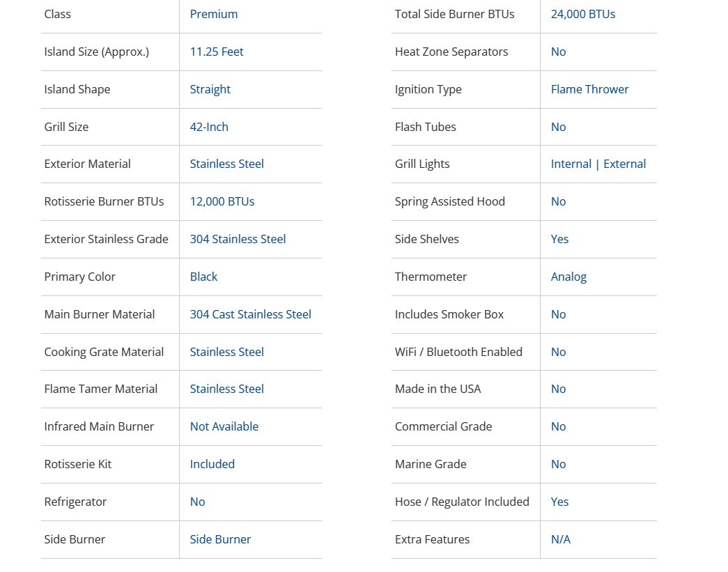Image resolution: width=728 pixels, height=572 pixels.
Task: Open the 11.25 Feet island size link
Action: coord(217,52)
